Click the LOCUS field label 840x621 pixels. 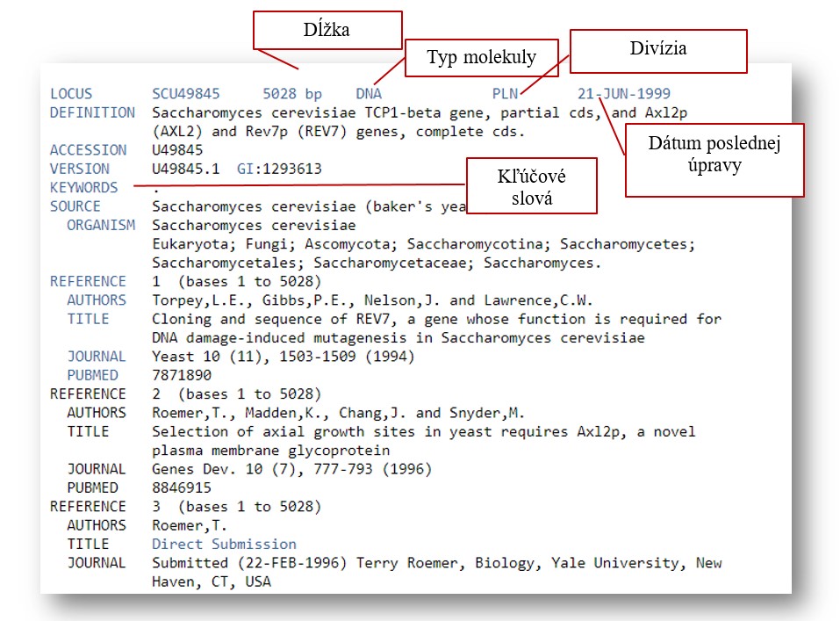tap(71, 94)
